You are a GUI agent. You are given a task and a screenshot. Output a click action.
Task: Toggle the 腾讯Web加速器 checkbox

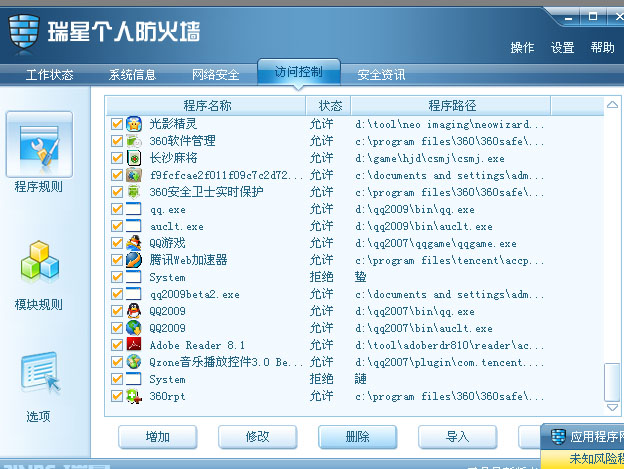click(x=117, y=260)
